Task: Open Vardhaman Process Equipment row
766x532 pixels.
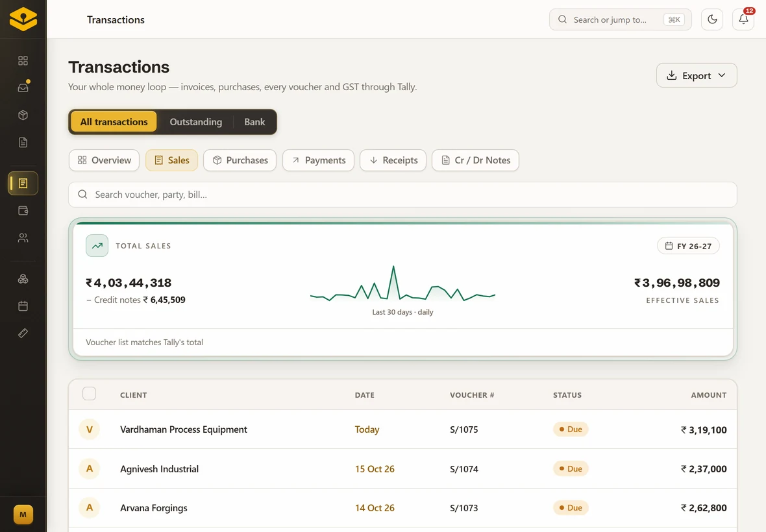Action: click(402, 429)
